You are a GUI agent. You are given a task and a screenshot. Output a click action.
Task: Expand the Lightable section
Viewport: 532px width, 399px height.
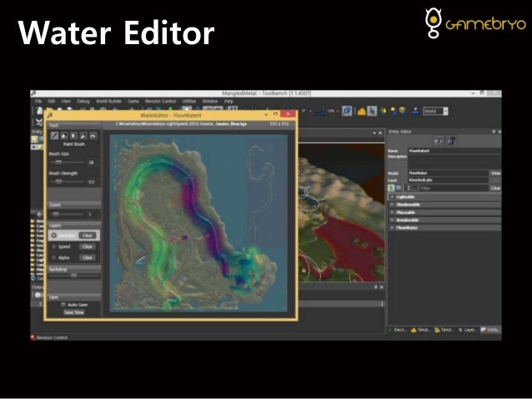[392, 197]
